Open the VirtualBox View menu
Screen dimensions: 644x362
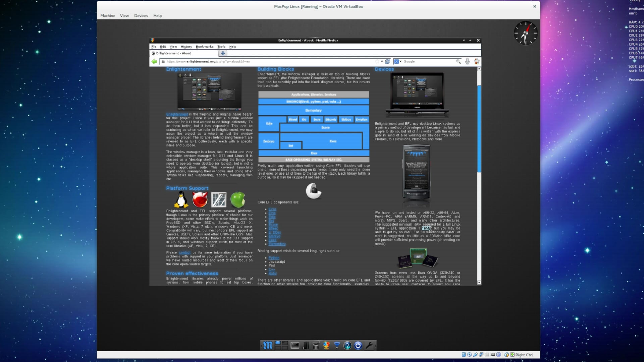(x=124, y=16)
